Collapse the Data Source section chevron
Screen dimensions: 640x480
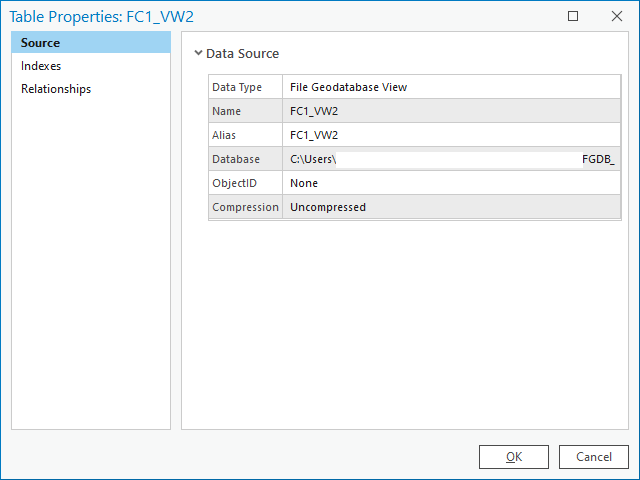click(198, 53)
